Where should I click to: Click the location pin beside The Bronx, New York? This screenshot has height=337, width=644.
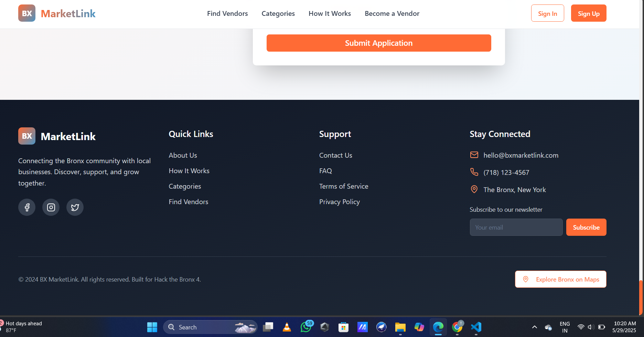click(x=474, y=189)
